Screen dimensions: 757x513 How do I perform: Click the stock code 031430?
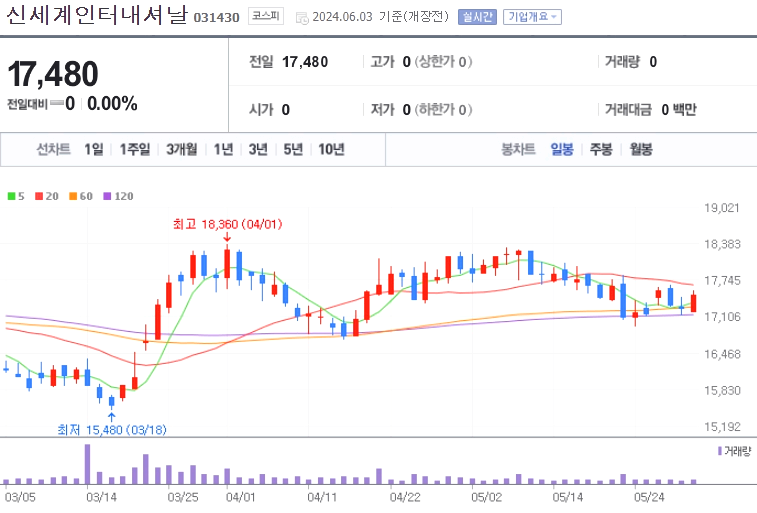tap(216, 18)
